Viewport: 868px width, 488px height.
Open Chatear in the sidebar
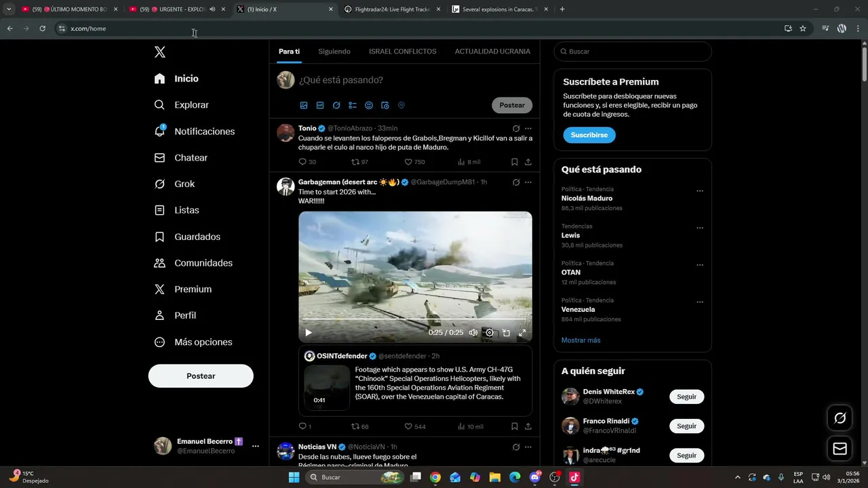point(180,158)
